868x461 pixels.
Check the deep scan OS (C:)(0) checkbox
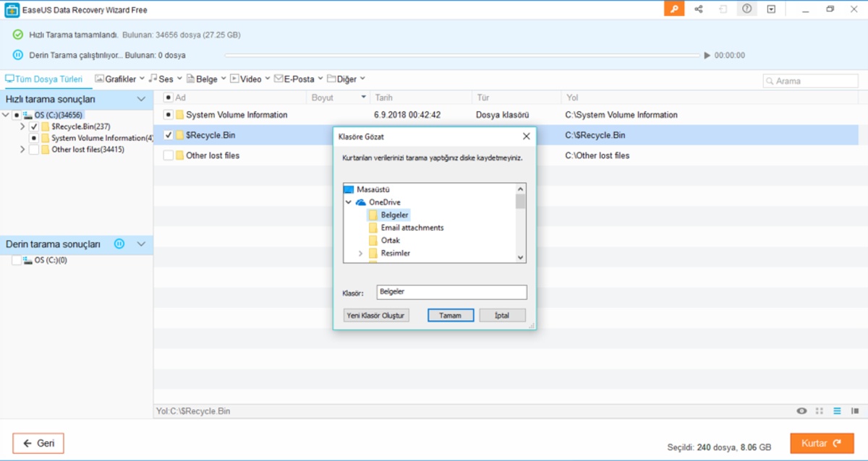click(x=16, y=260)
